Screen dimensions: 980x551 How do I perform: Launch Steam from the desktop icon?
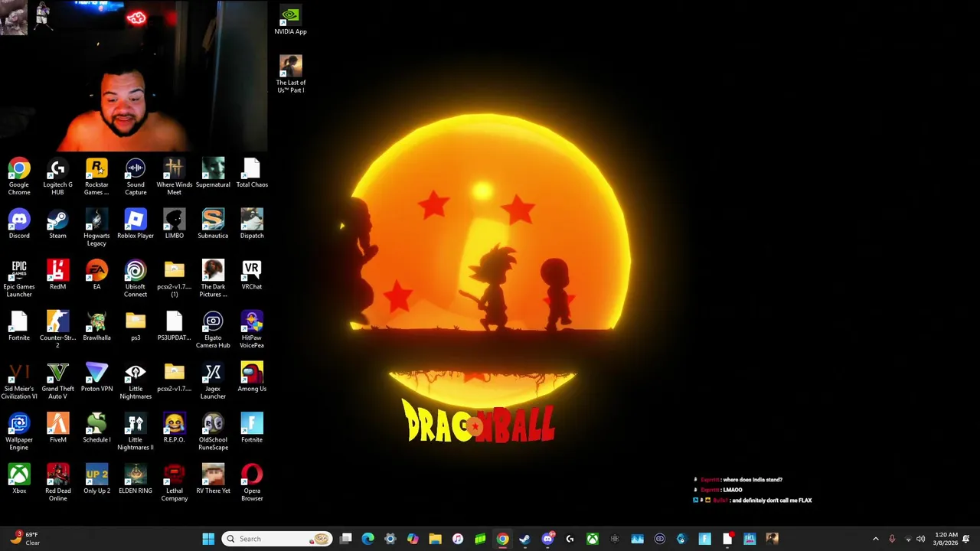tap(57, 224)
